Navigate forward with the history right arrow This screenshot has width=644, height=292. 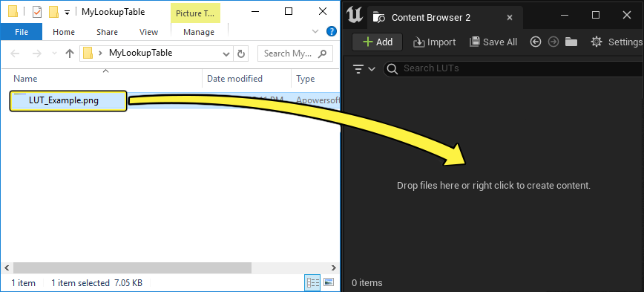553,42
